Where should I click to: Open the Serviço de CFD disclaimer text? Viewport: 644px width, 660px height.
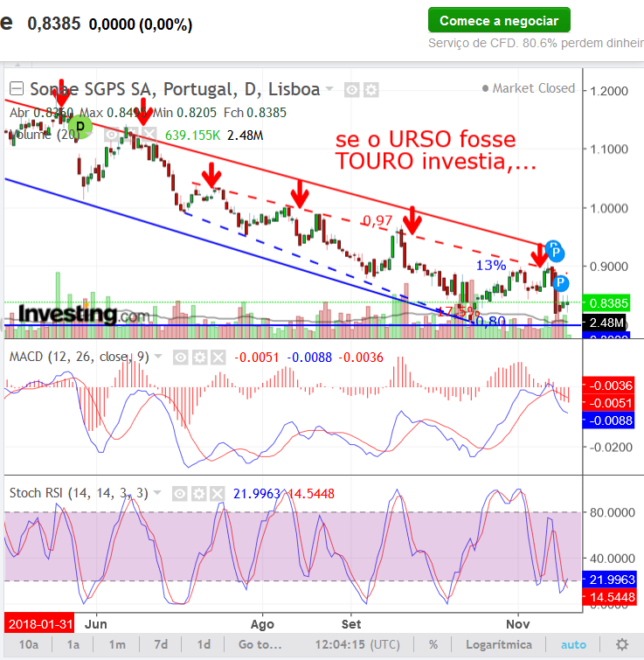pos(536,43)
